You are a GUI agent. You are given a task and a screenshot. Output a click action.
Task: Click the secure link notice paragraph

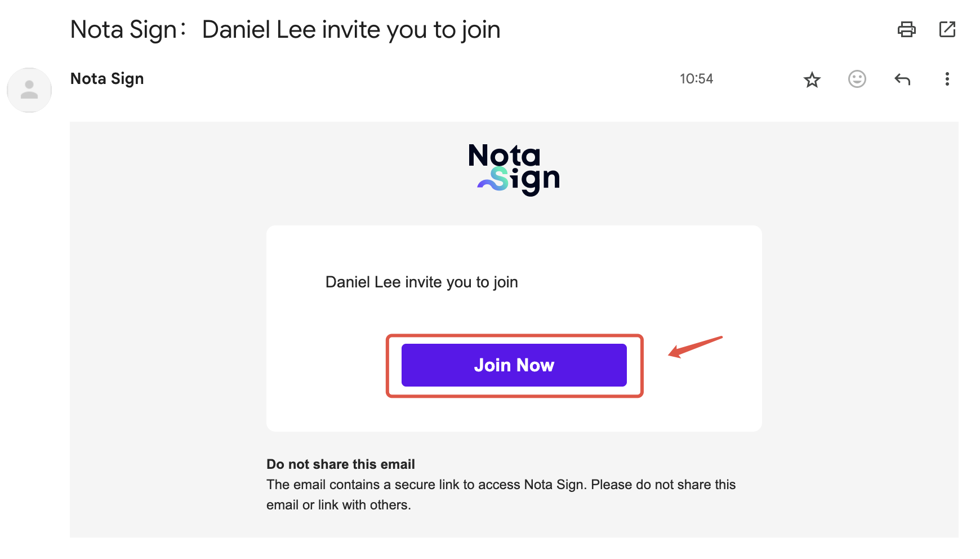click(x=501, y=485)
